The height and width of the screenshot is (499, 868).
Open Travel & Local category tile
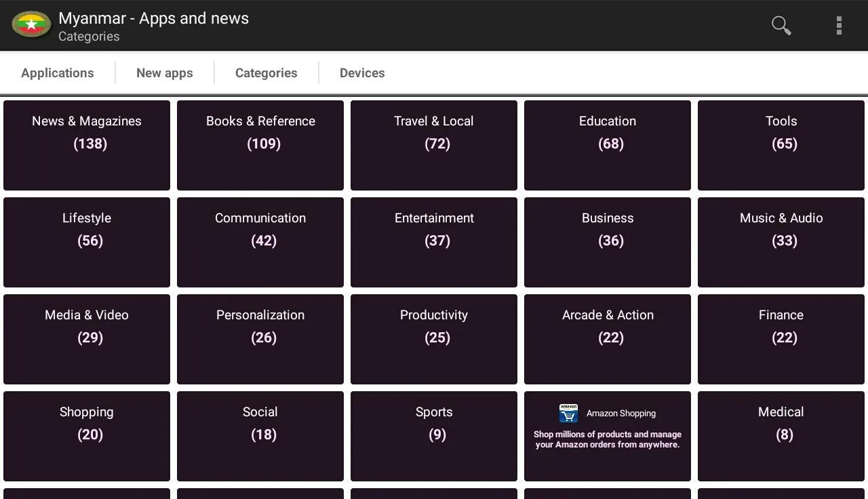point(434,145)
